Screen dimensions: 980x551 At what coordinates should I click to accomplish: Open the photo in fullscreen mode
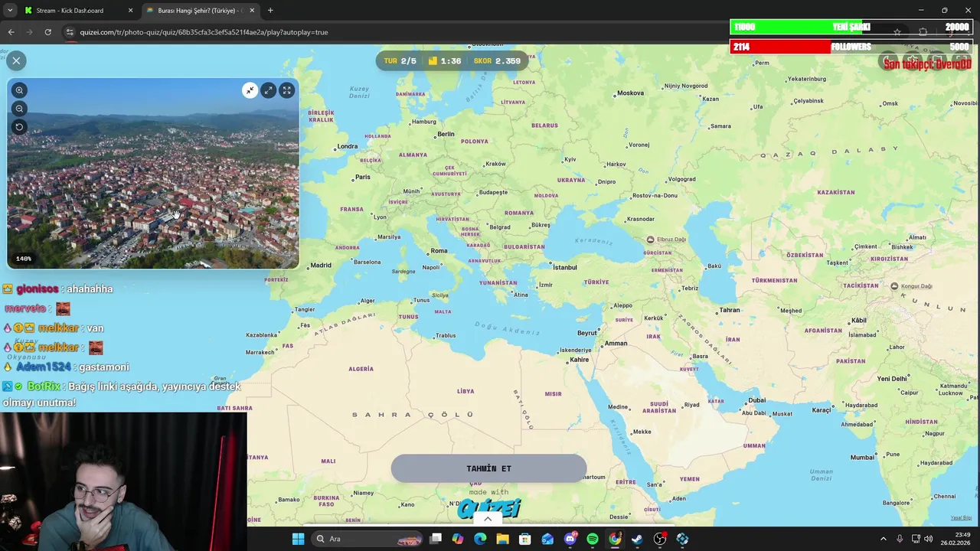pyautogui.click(x=286, y=90)
